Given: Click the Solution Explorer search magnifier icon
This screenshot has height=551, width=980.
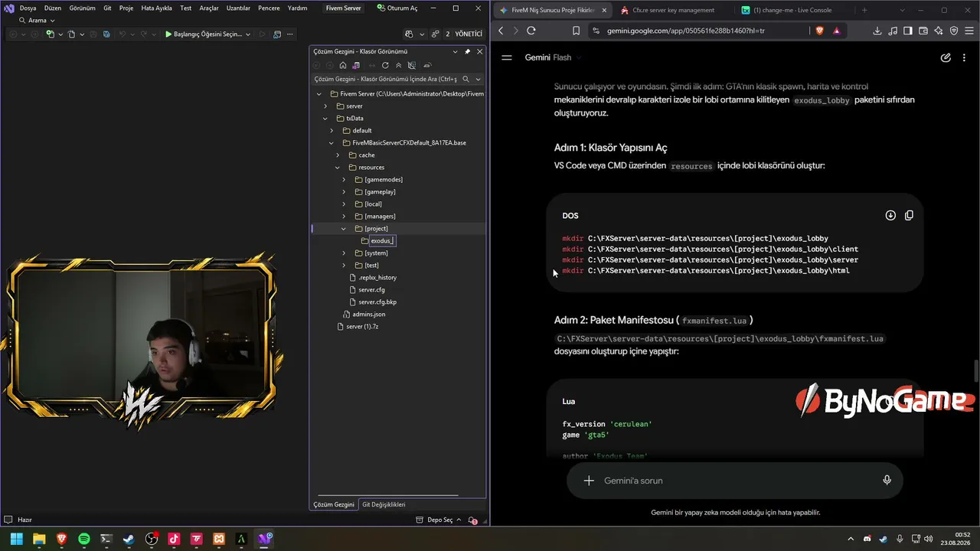Looking at the screenshot, I should tap(465, 79).
